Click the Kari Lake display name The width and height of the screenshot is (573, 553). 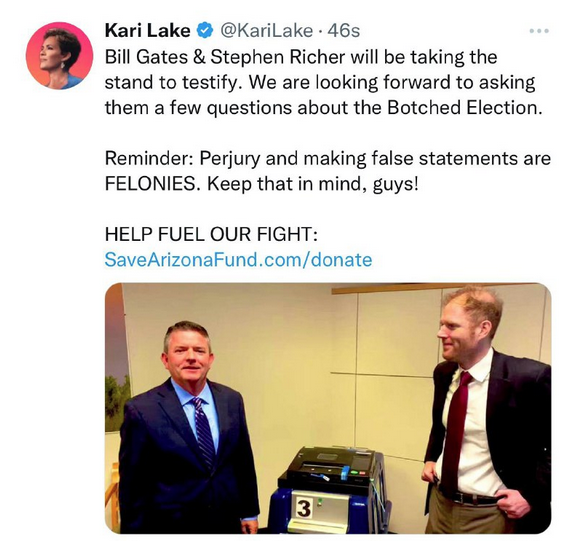pyautogui.click(x=147, y=30)
